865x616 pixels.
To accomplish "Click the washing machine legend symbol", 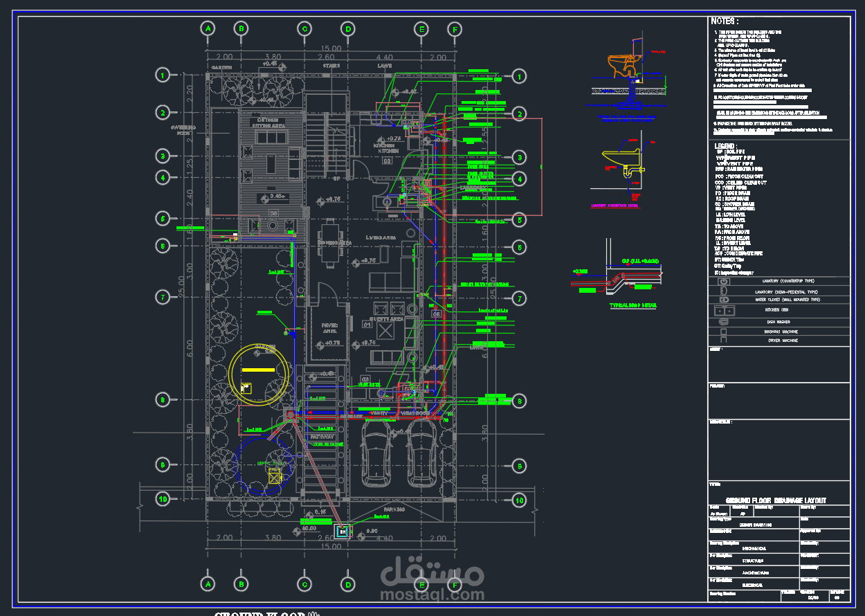I will [725, 331].
